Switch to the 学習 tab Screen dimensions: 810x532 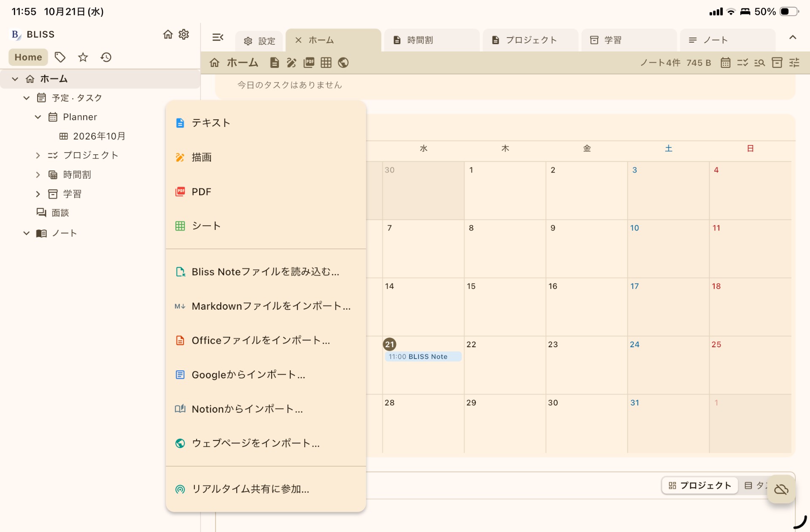(629, 40)
